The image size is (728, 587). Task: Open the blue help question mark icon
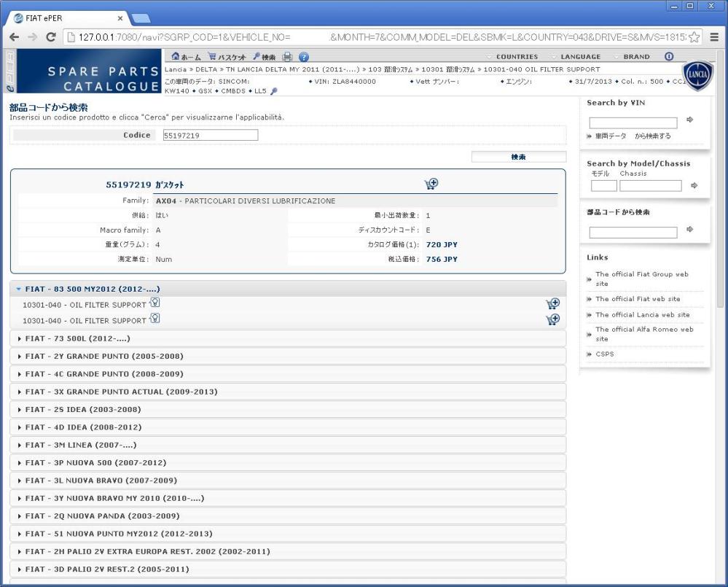coord(304,57)
